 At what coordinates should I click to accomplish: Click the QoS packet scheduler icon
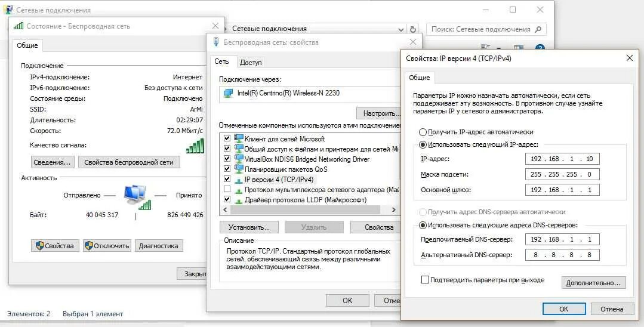click(x=239, y=169)
